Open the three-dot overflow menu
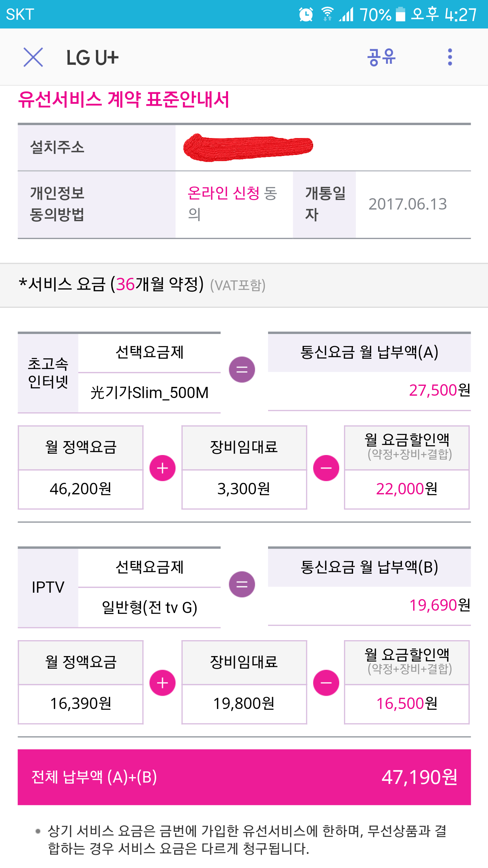Viewport: 488px width, 868px height. pyautogui.click(x=450, y=57)
